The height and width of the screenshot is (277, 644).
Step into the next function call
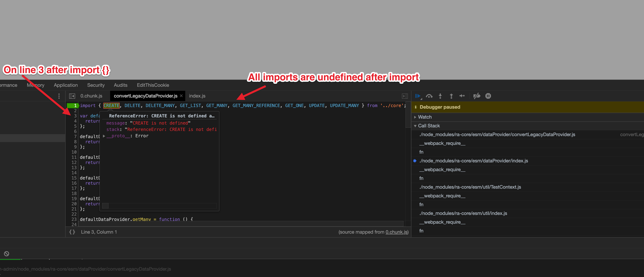[440, 96]
